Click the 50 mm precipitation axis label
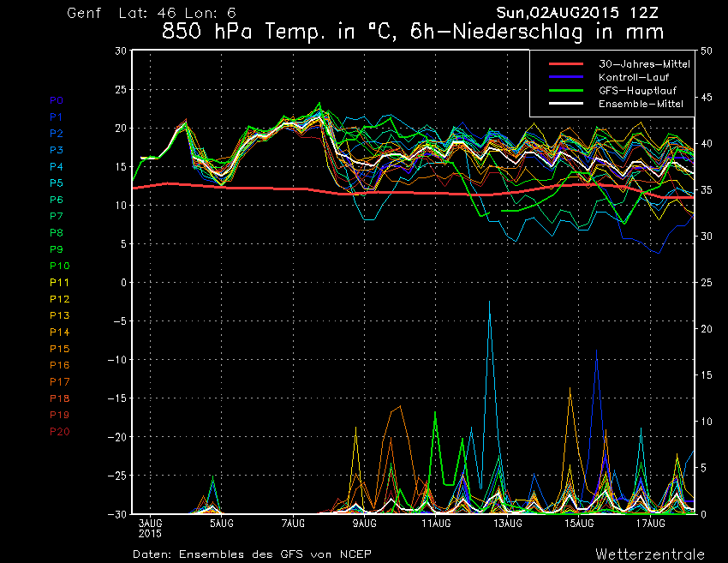The image size is (728, 563). tap(707, 51)
